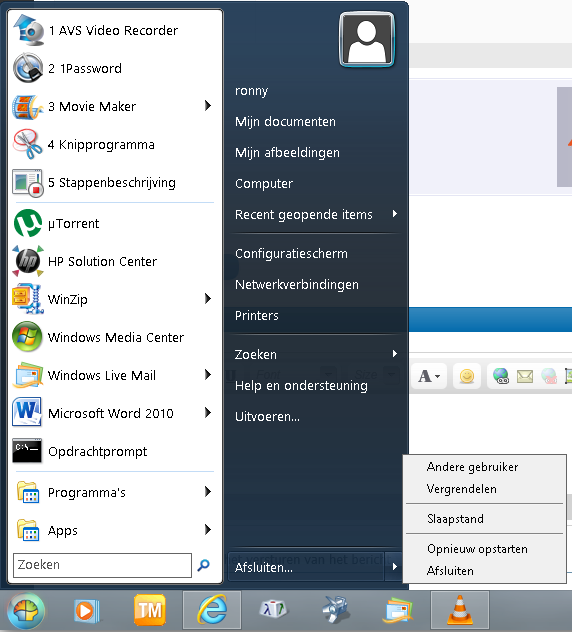Launch the 1Password icon
572x632 pixels.
(x=28, y=68)
